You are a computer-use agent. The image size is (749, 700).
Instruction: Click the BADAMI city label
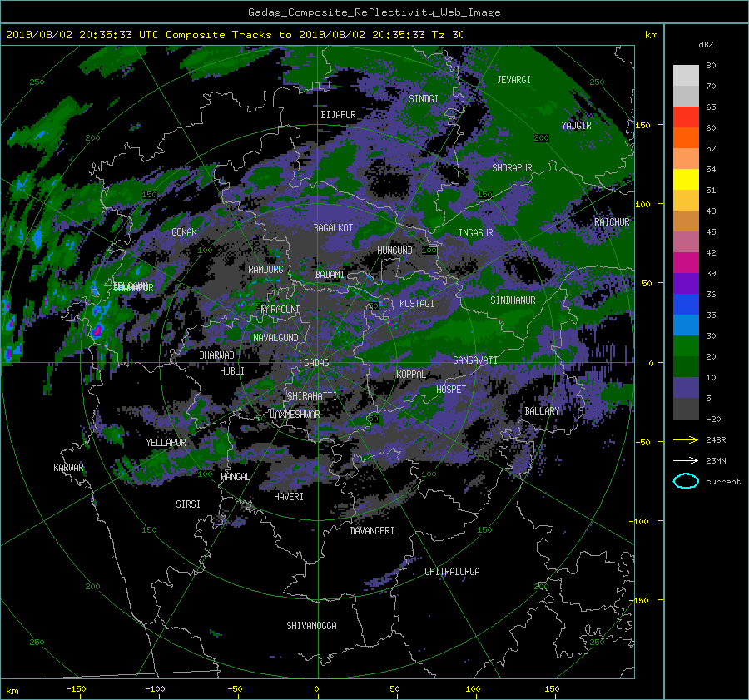coord(330,275)
